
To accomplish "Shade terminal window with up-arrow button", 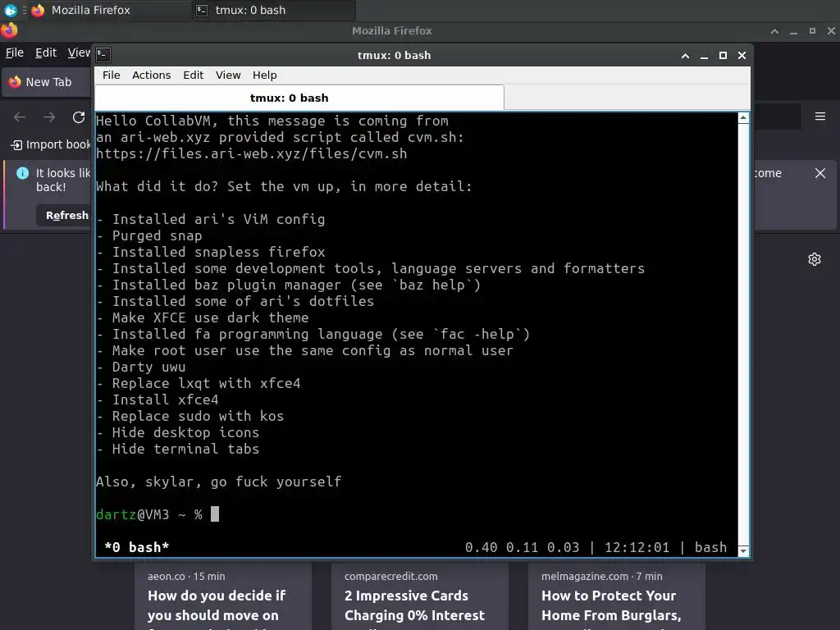I will (685, 56).
